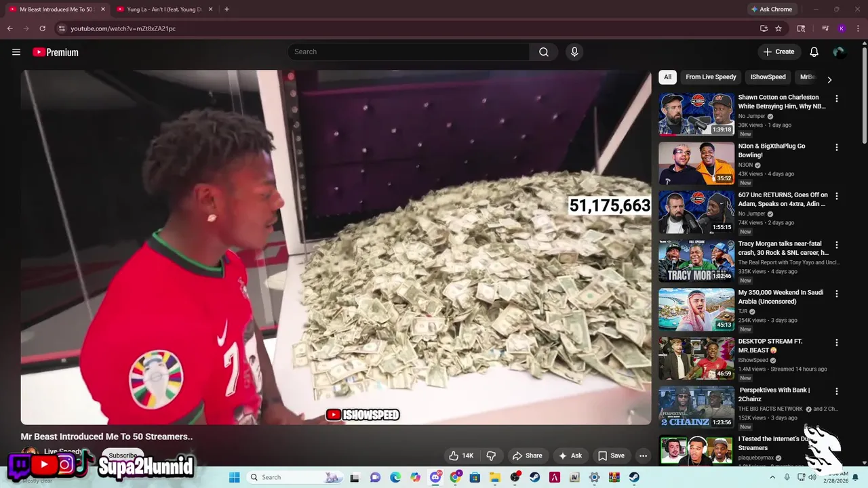Open options for 607 Unc RETURNS video
Screen dimensions: 868x488
coord(836,196)
